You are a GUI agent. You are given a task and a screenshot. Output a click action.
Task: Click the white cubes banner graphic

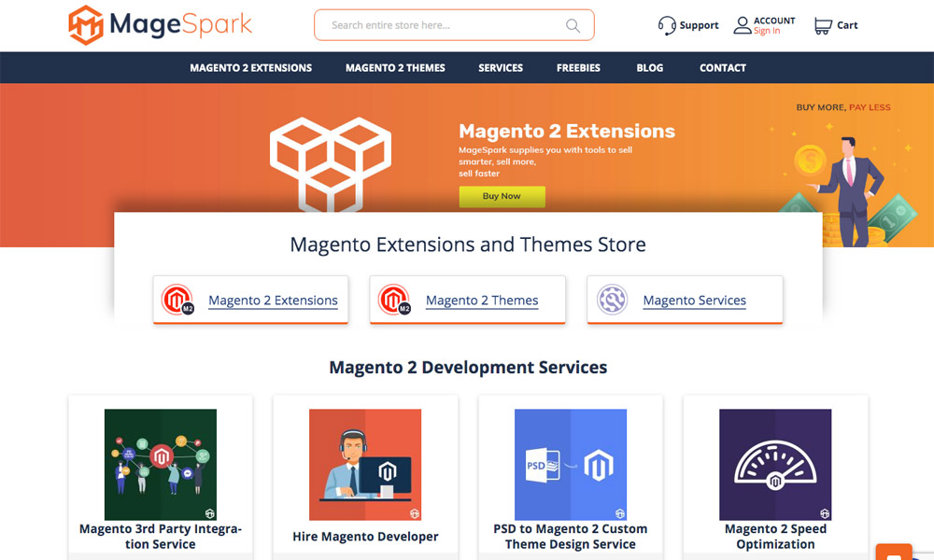pos(330,161)
